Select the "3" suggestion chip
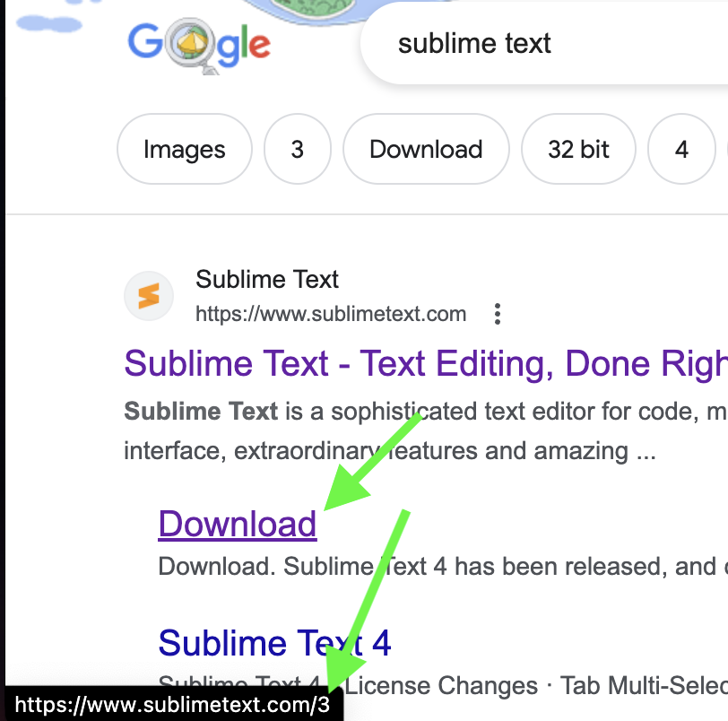This screenshot has width=728, height=721. tap(297, 149)
